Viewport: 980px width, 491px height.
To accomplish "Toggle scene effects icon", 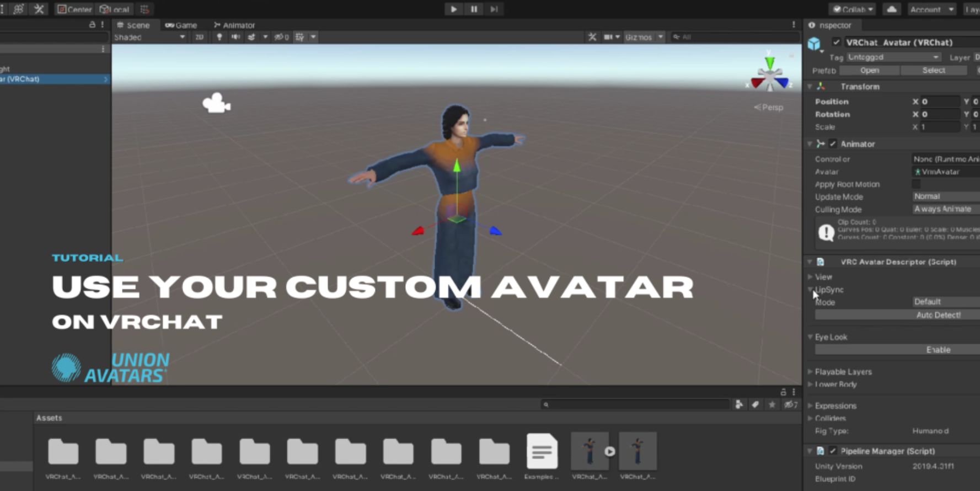I will pos(251,37).
